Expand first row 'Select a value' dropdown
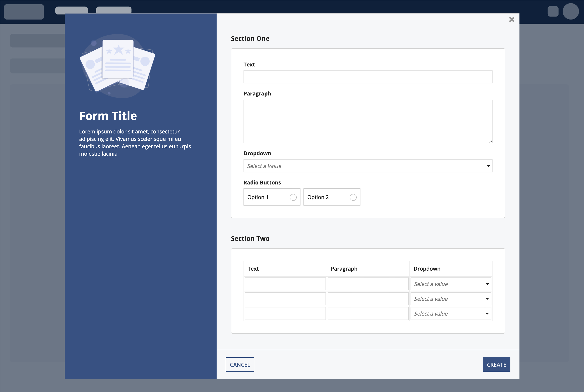Screen dimensions: 584x392 pyautogui.click(x=451, y=284)
